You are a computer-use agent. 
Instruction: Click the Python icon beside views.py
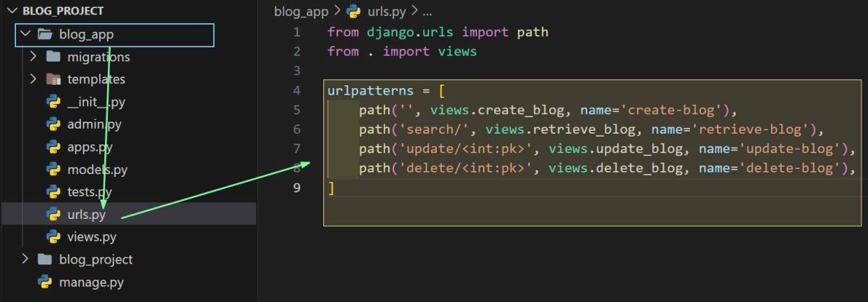pos(53,236)
